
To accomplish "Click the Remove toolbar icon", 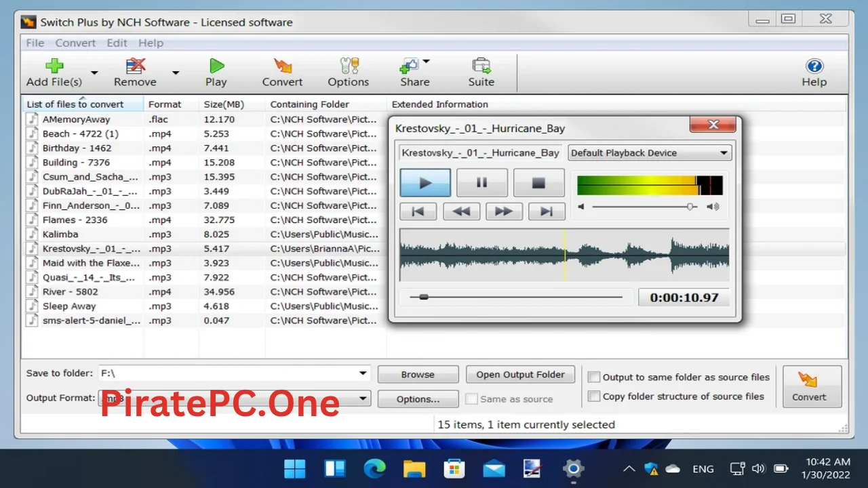I will (x=135, y=66).
